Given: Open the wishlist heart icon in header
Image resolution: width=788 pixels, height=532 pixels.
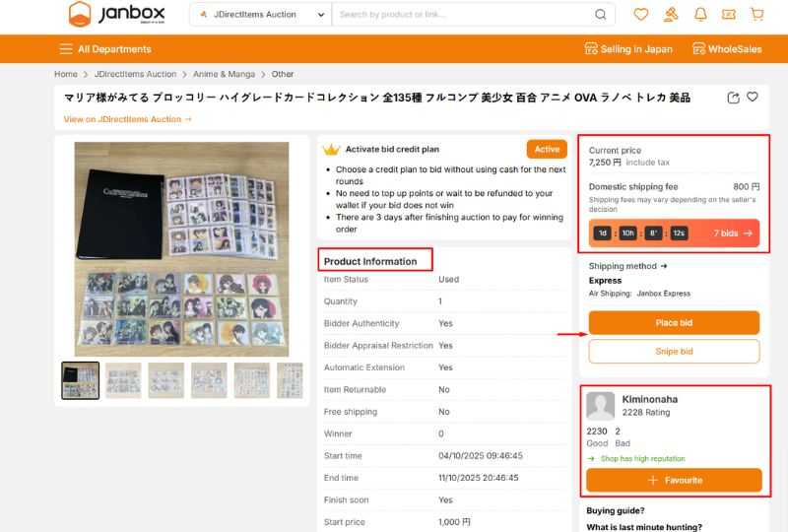Looking at the screenshot, I should pyautogui.click(x=641, y=15).
